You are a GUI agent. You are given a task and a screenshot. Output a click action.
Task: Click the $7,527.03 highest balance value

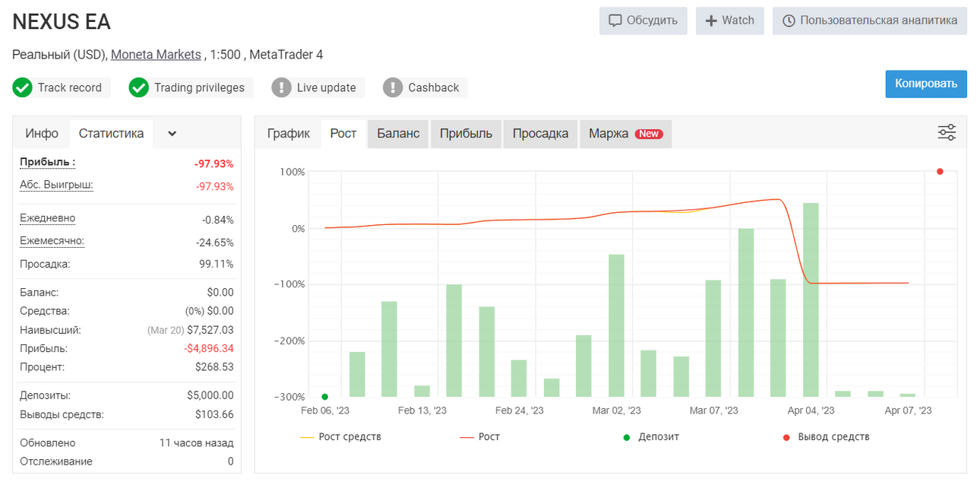209,330
